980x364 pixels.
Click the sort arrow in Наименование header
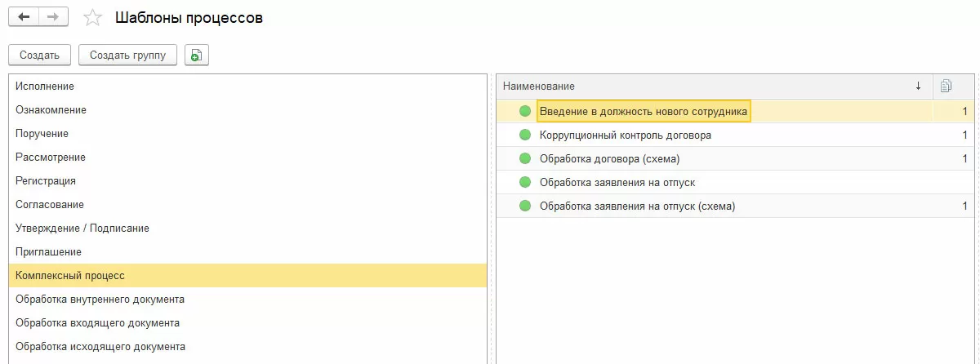pyautogui.click(x=918, y=86)
